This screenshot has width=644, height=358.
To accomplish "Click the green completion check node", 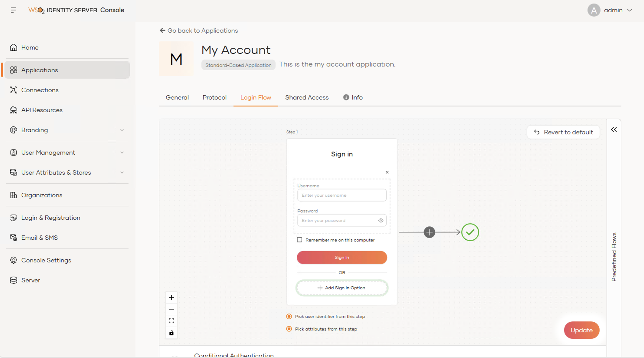I will [x=470, y=232].
